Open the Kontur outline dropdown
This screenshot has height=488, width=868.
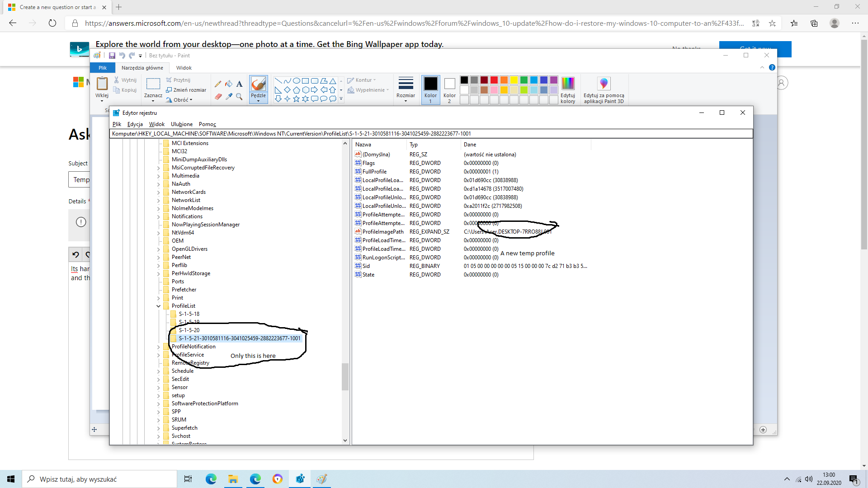362,80
